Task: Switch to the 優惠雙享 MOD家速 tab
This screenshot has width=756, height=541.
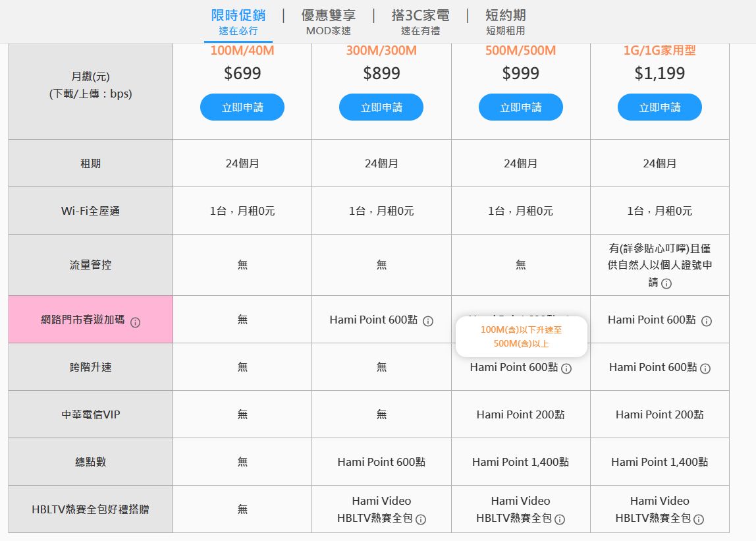Action: point(328,22)
